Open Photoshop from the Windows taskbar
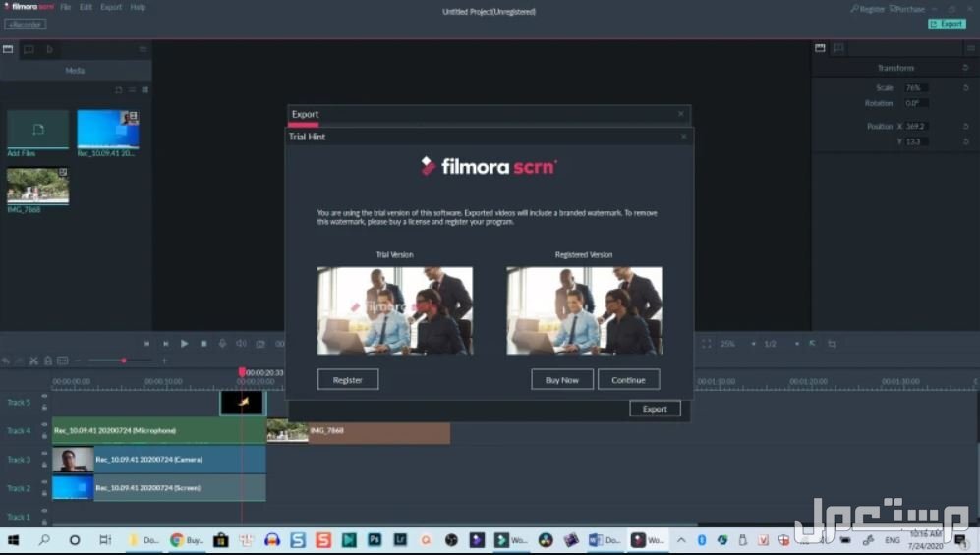The image size is (980, 555). 375,540
